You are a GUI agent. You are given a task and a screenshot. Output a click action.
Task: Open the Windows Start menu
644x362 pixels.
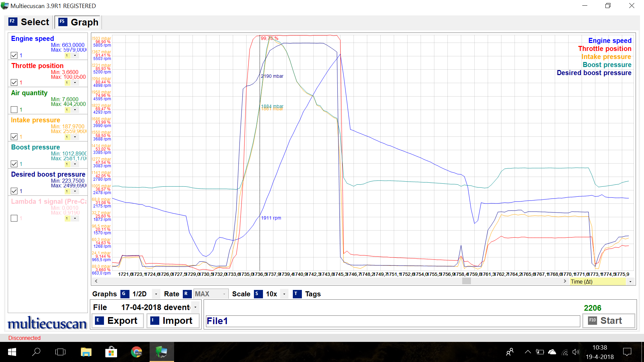coord(12,352)
